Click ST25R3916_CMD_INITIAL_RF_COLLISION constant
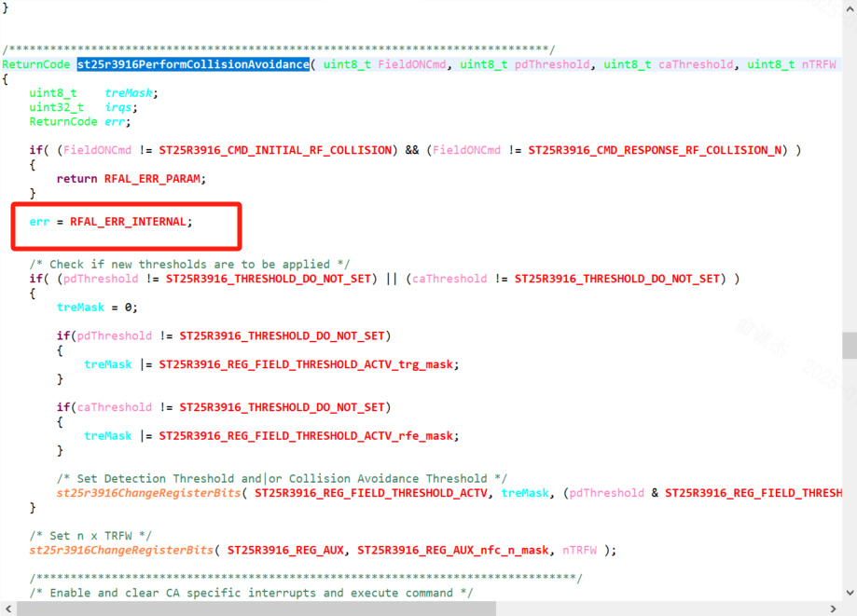This screenshot has height=616, width=857. (275, 150)
